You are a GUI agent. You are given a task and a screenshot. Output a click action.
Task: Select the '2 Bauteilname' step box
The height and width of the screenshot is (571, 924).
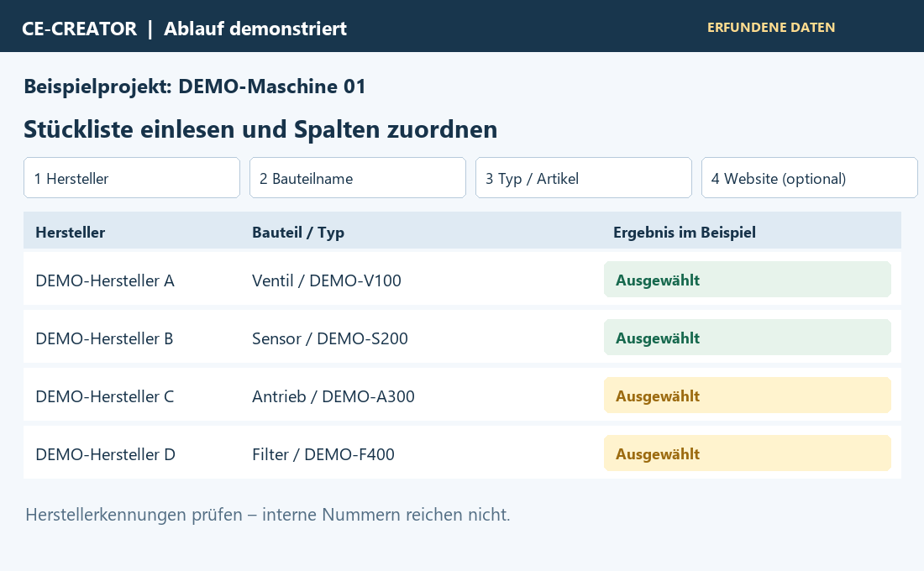click(358, 177)
